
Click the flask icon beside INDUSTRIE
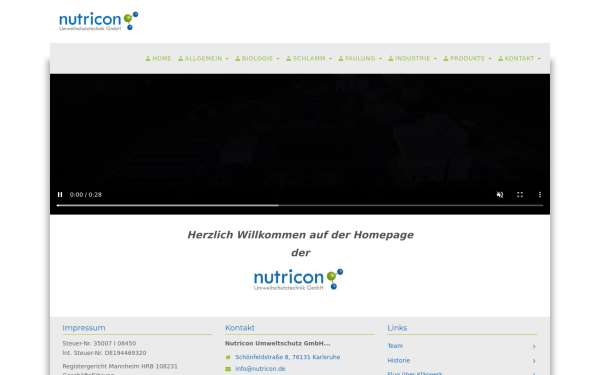click(x=391, y=59)
